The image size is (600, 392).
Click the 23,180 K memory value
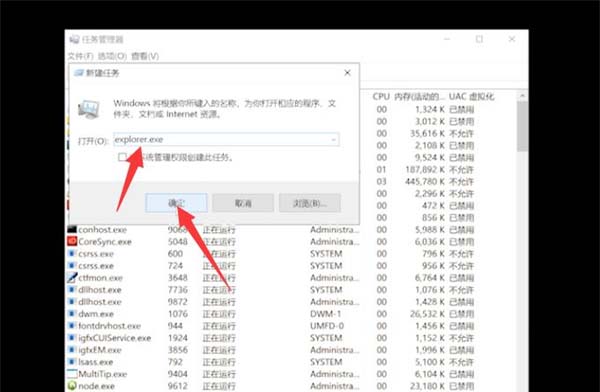(427, 386)
